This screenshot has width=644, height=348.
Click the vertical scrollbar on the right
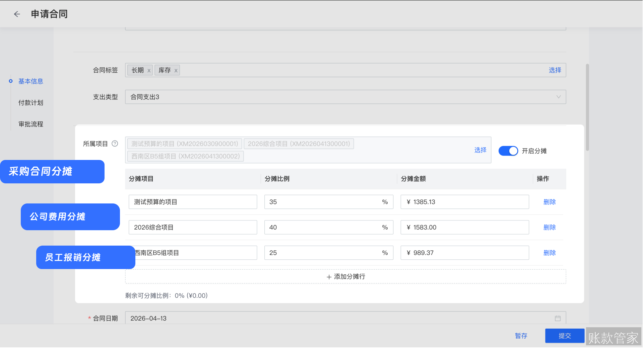(587, 107)
